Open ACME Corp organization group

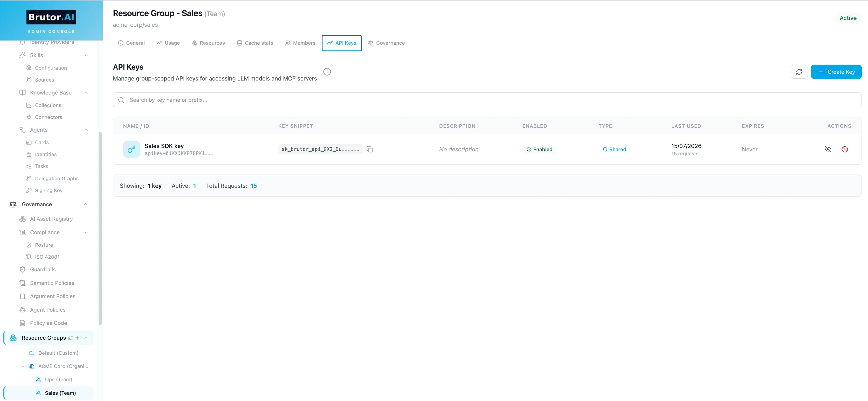pos(63,366)
